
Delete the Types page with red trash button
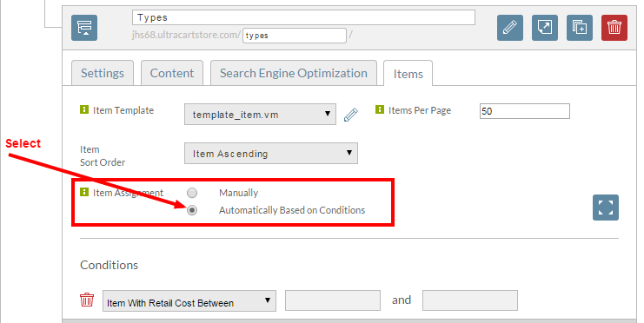(x=614, y=28)
